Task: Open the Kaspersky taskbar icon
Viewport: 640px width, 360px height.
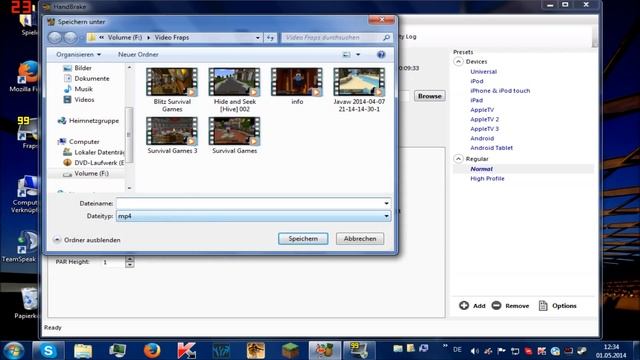Action: tap(187, 351)
